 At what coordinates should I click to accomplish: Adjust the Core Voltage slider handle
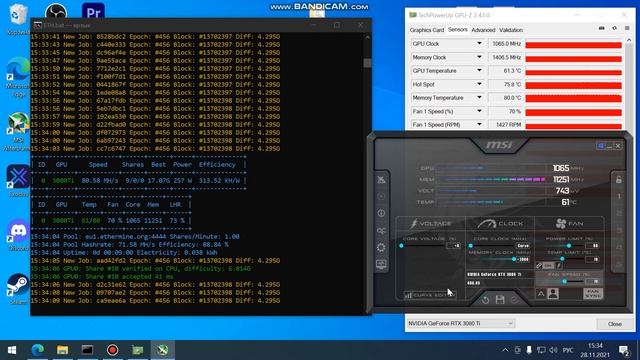pyautogui.click(x=402, y=246)
